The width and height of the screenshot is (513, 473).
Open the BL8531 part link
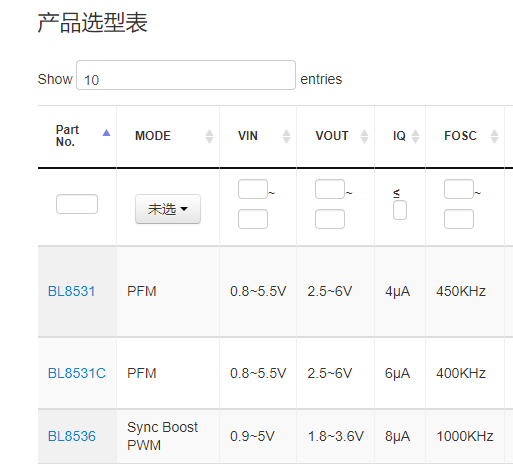click(72, 291)
